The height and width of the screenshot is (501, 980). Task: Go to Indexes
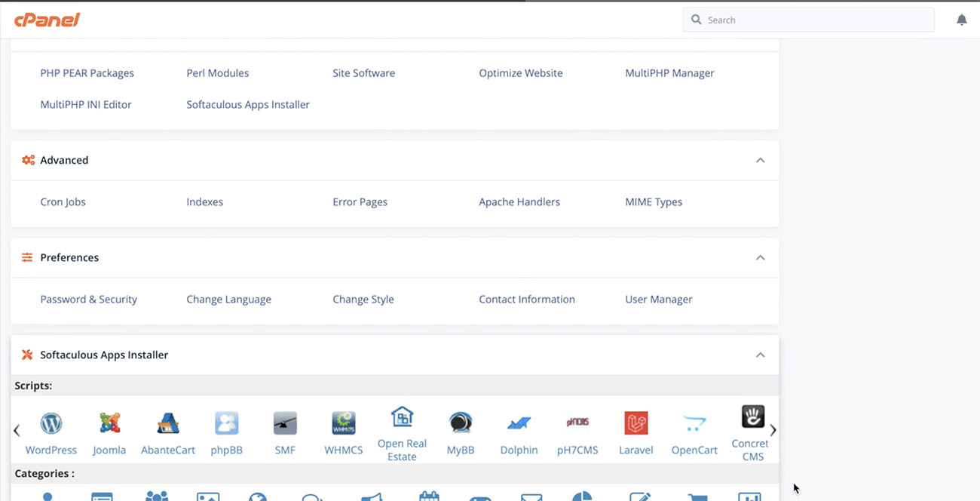tap(204, 202)
